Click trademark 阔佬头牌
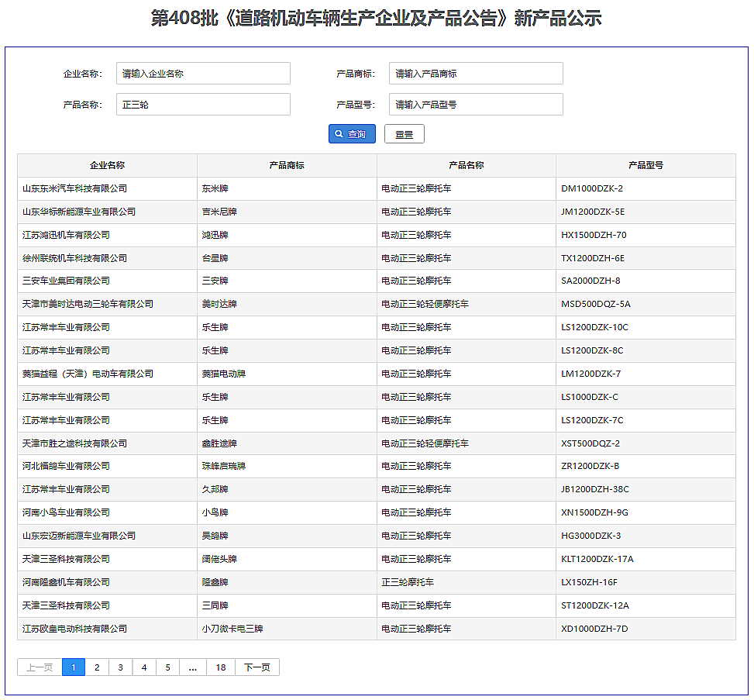 [219, 559]
